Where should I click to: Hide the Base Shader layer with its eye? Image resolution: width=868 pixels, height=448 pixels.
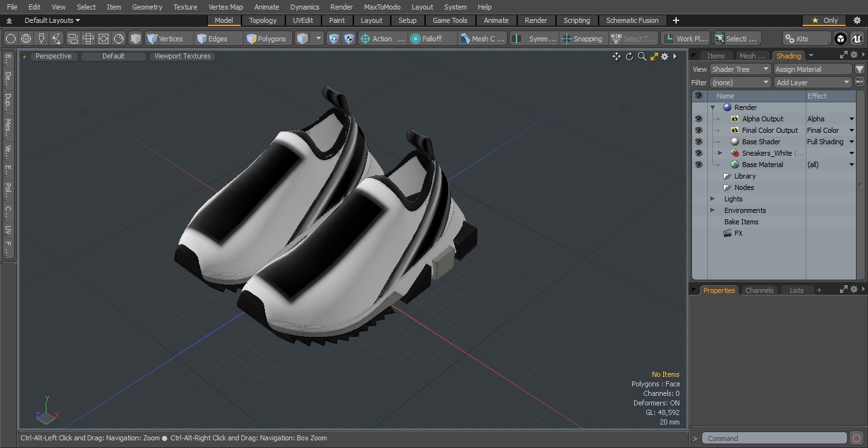pyautogui.click(x=698, y=142)
